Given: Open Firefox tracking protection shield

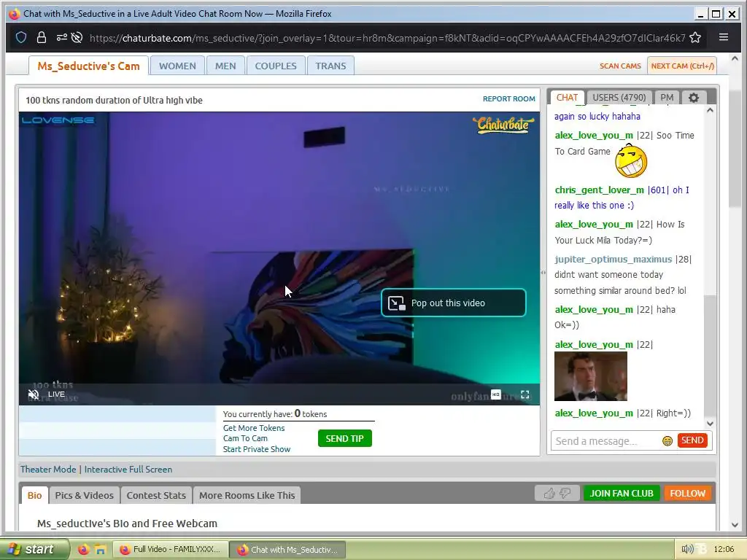Looking at the screenshot, I should tap(21, 37).
